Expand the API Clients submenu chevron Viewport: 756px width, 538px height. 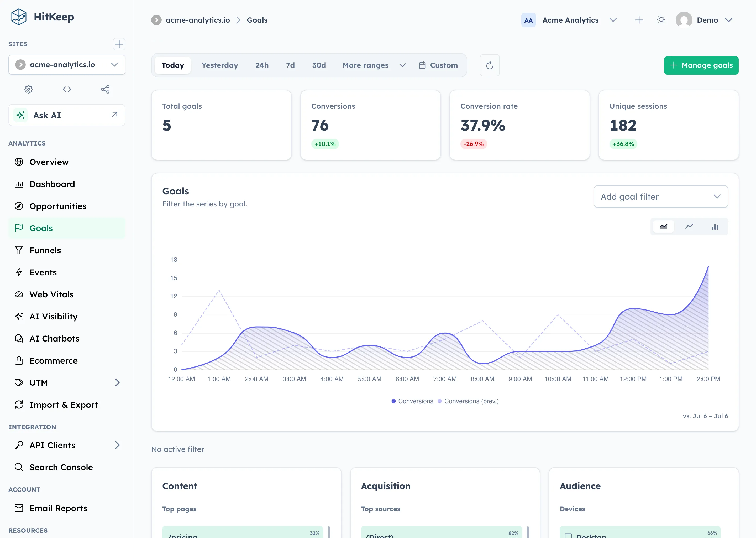[x=117, y=445]
